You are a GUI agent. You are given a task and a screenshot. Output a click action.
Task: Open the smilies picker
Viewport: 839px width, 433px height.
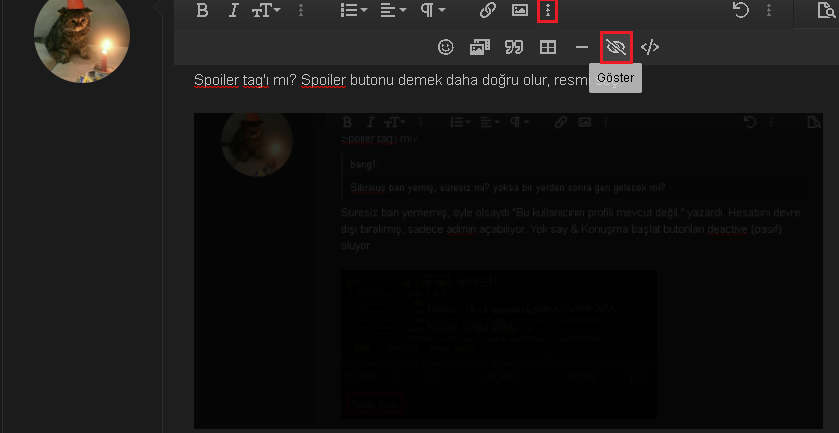click(445, 47)
